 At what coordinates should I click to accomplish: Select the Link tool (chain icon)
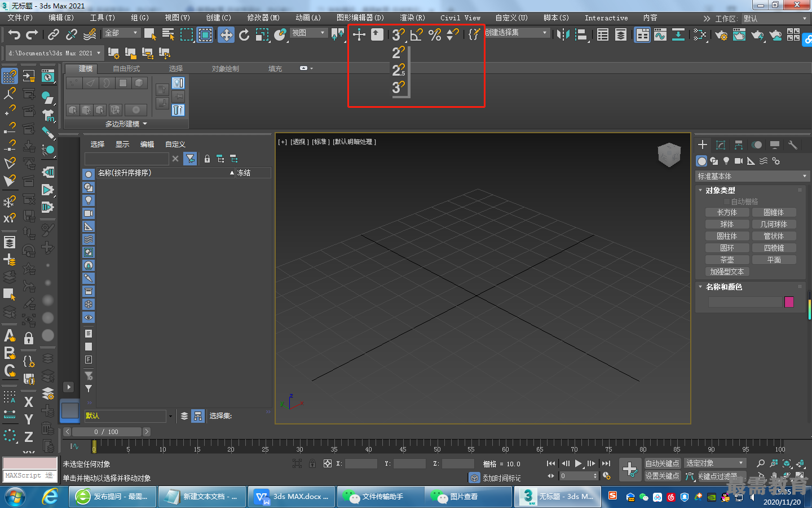[54, 35]
